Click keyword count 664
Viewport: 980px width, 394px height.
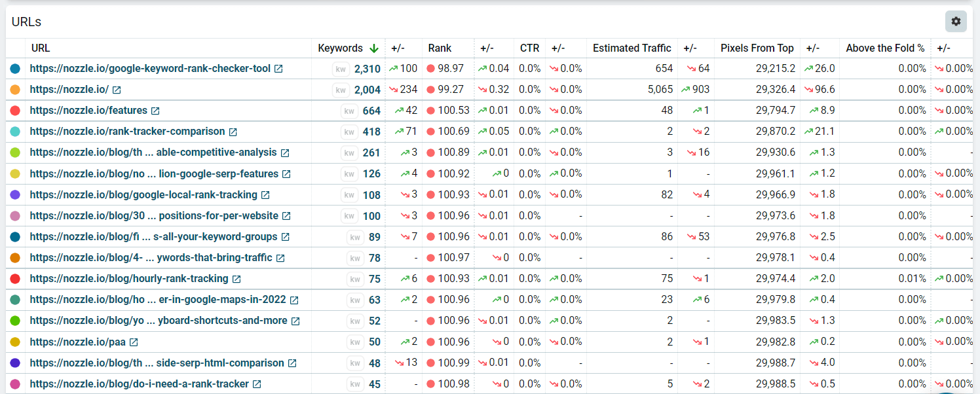pyautogui.click(x=371, y=111)
